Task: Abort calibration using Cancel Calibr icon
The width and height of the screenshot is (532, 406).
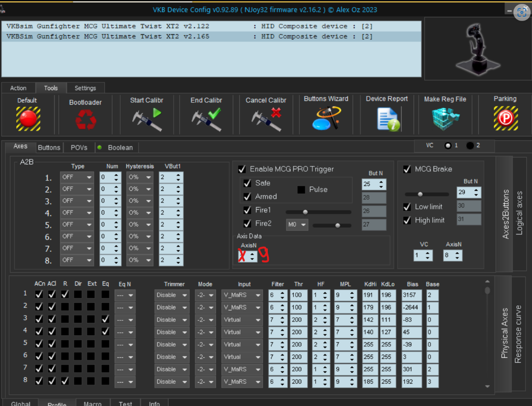Action: [266, 119]
